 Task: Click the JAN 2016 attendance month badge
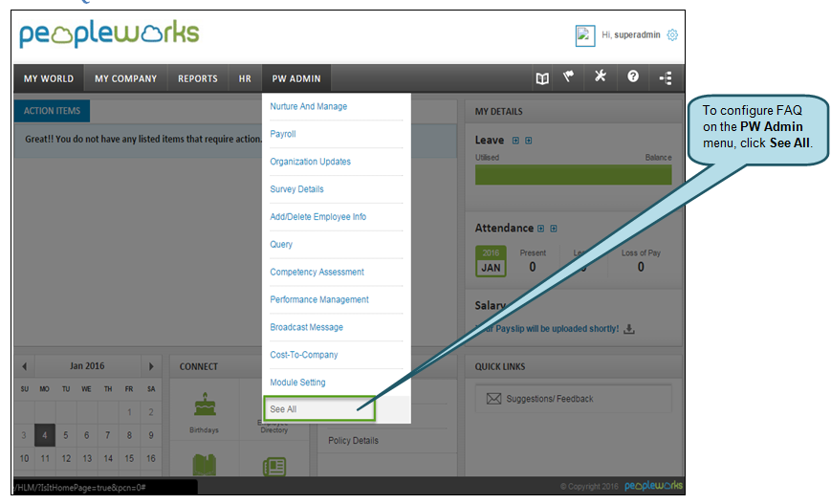pyautogui.click(x=491, y=261)
